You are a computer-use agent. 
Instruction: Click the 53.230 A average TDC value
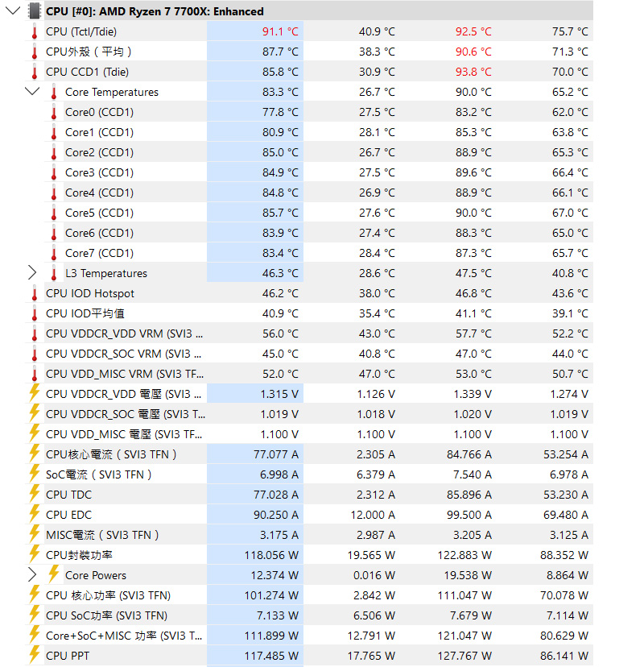(565, 495)
